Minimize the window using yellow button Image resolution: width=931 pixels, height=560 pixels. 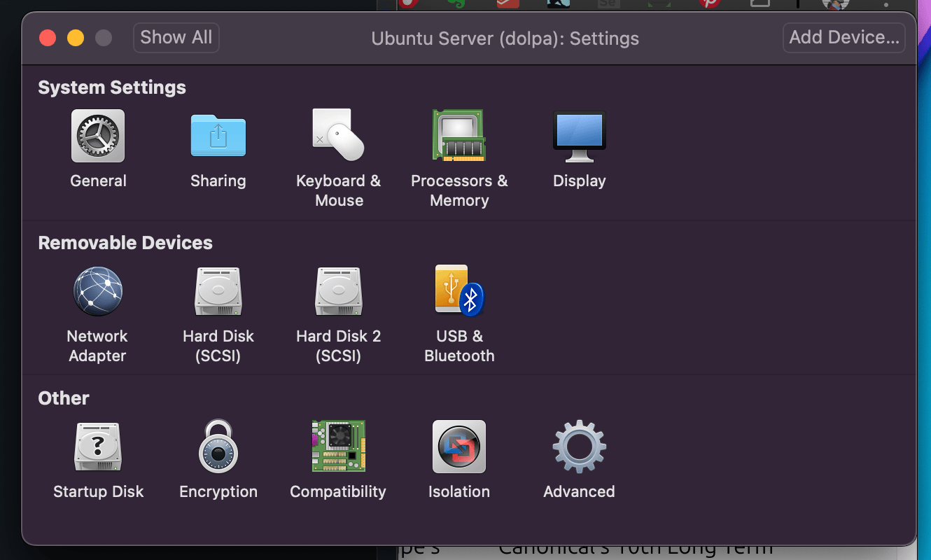pos(76,38)
